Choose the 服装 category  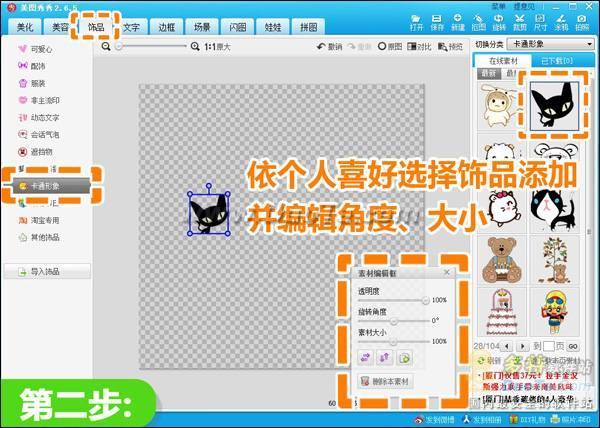[x=32, y=83]
